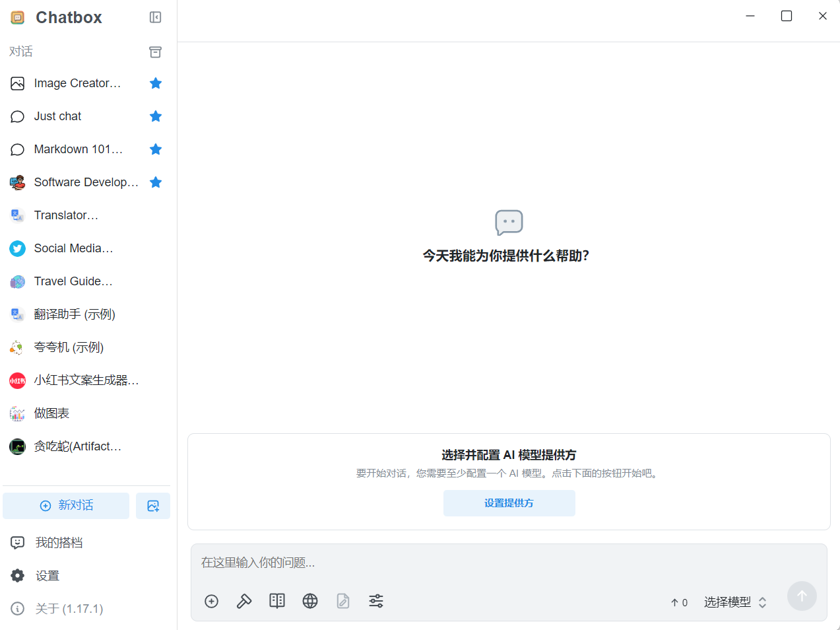
Task: Open 设置 in the sidebar
Action: pyautogui.click(x=48, y=575)
